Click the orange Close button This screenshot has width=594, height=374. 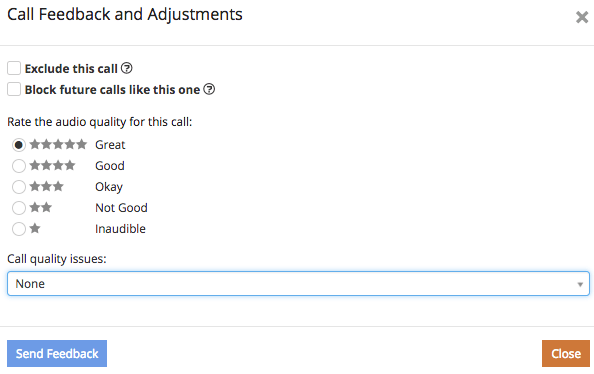(x=566, y=354)
